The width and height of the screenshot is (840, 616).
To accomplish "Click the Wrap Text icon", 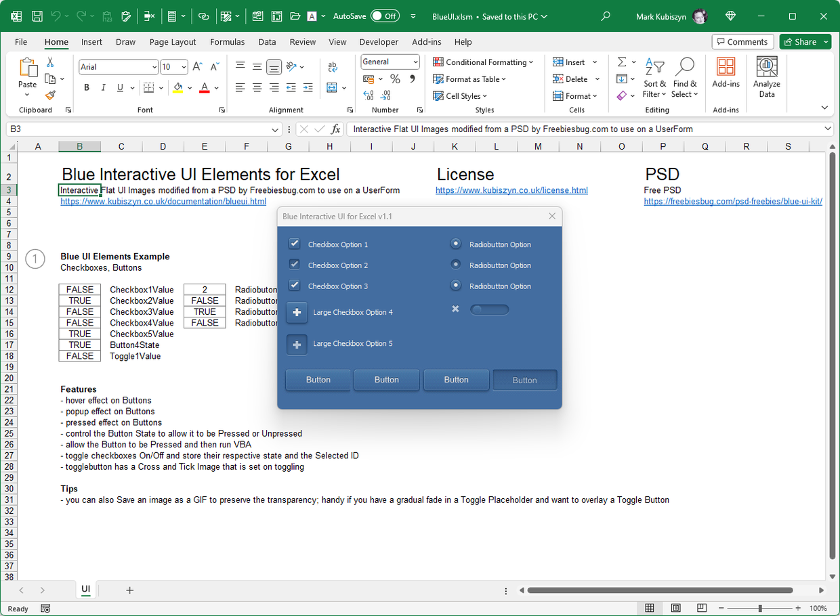I will 333,66.
